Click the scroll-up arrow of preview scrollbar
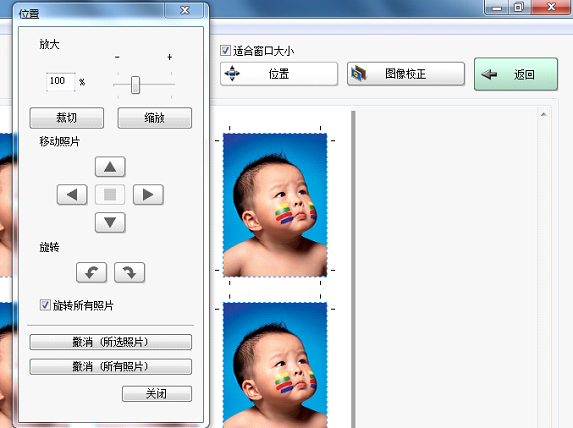The image size is (573, 428). click(544, 115)
